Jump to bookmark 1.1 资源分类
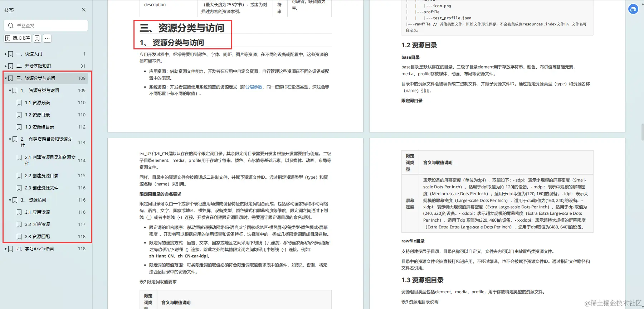 tap(38, 103)
